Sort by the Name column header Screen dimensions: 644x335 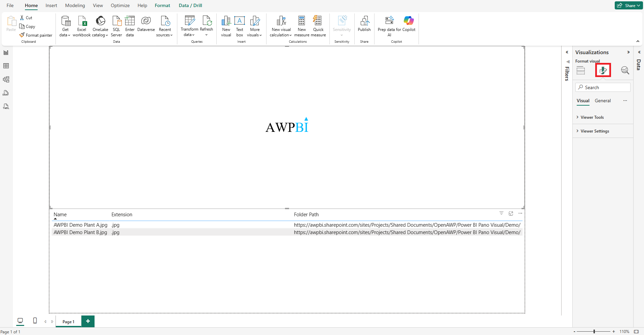click(x=60, y=215)
